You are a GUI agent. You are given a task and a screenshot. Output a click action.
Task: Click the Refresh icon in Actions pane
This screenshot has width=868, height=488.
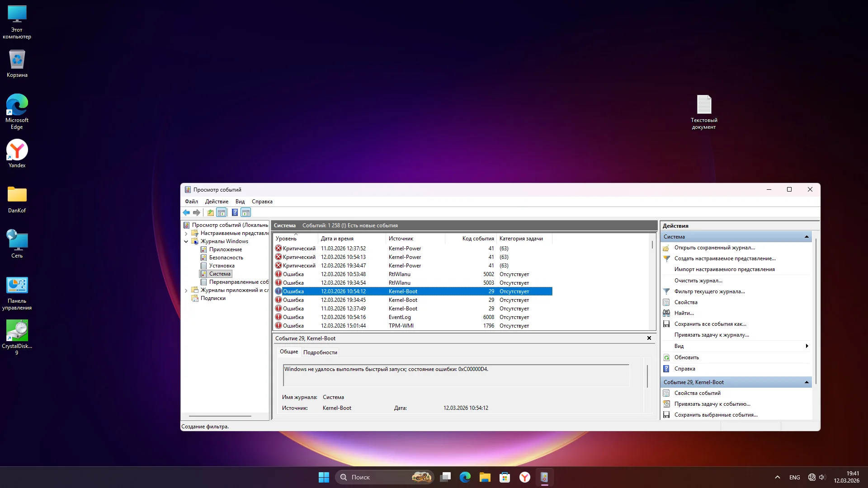pos(666,357)
